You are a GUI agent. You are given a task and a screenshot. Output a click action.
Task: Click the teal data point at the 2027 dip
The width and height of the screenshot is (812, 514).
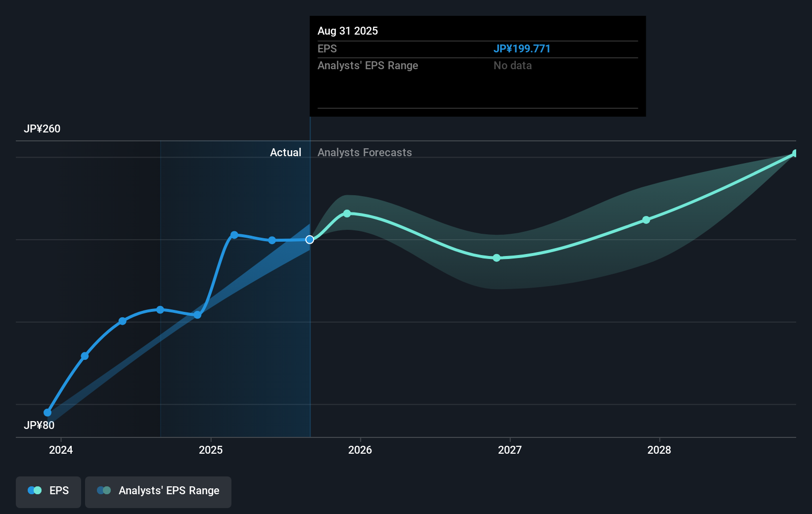tap(496, 257)
